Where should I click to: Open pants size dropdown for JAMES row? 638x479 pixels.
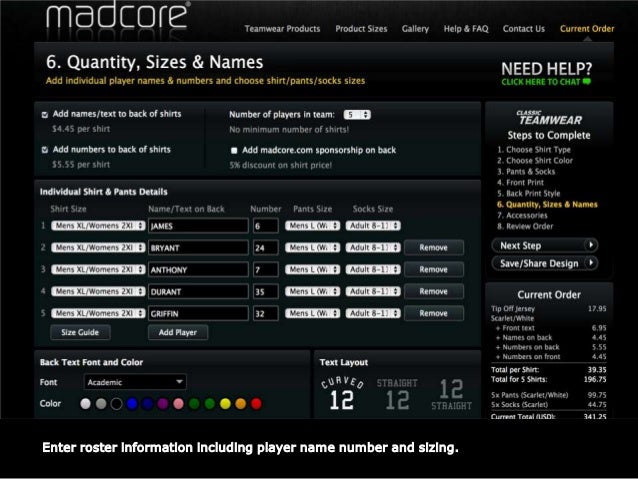click(312, 225)
